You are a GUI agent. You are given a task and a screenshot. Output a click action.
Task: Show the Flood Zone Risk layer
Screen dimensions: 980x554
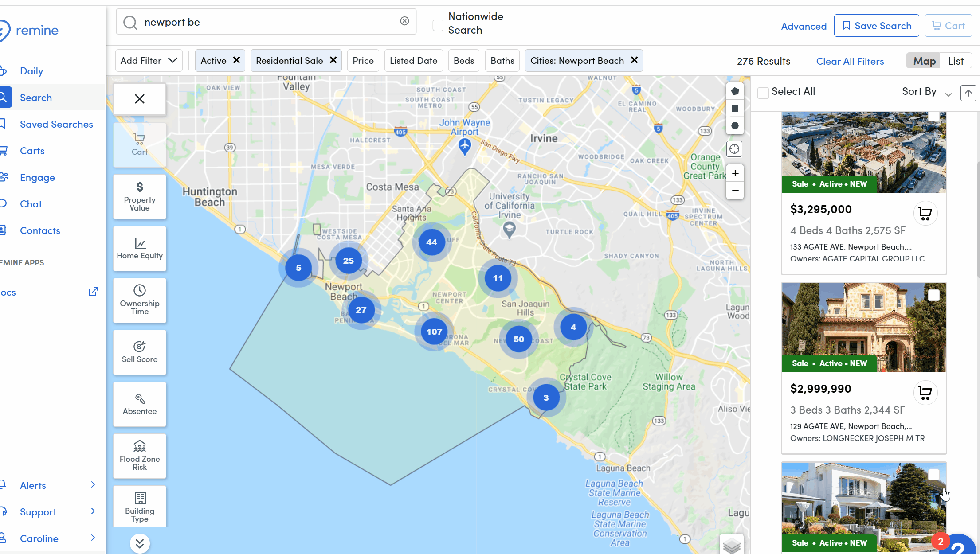[x=140, y=456]
